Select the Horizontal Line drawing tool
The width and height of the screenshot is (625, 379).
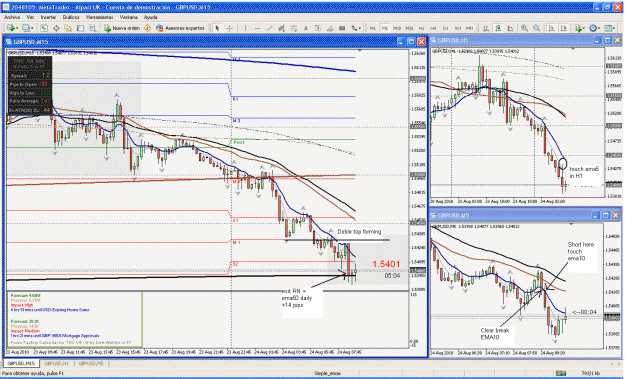[x=257, y=28]
